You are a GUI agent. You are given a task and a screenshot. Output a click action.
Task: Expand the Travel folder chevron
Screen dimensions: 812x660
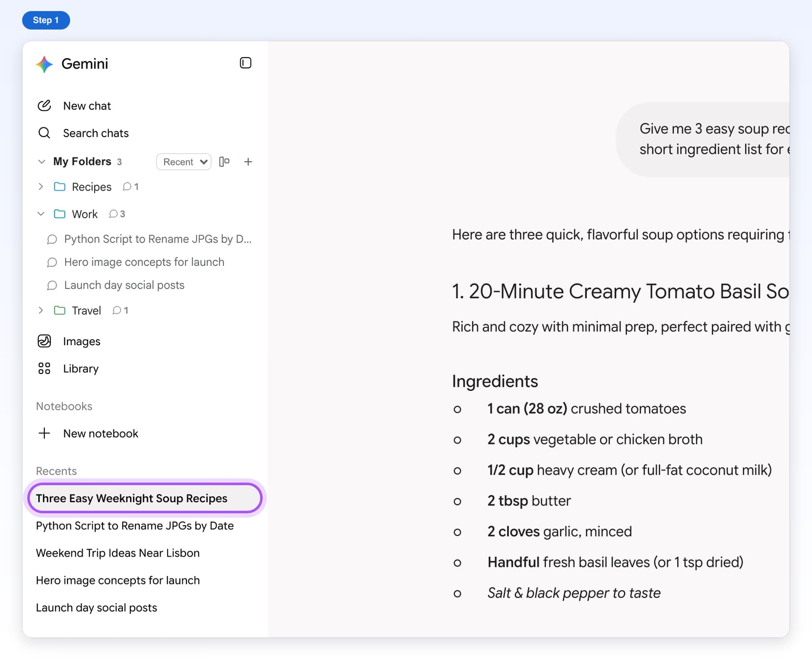pyautogui.click(x=41, y=310)
